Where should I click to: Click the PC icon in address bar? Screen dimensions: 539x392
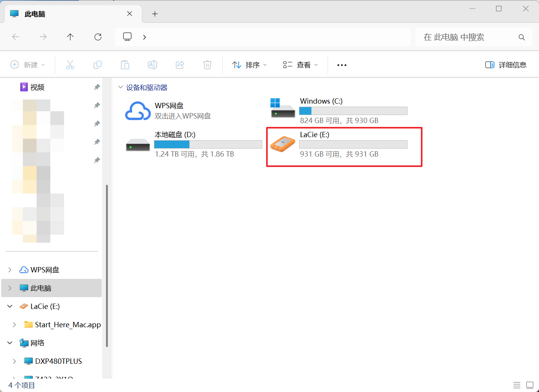[127, 37]
